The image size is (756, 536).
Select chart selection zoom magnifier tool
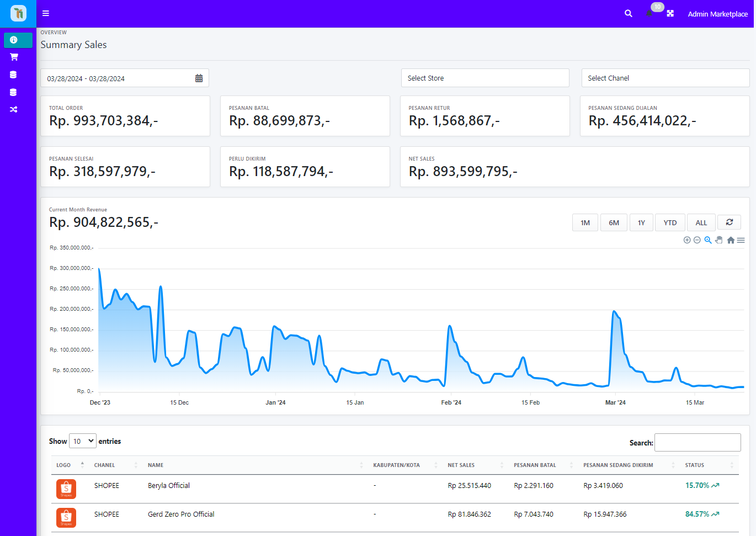click(708, 240)
